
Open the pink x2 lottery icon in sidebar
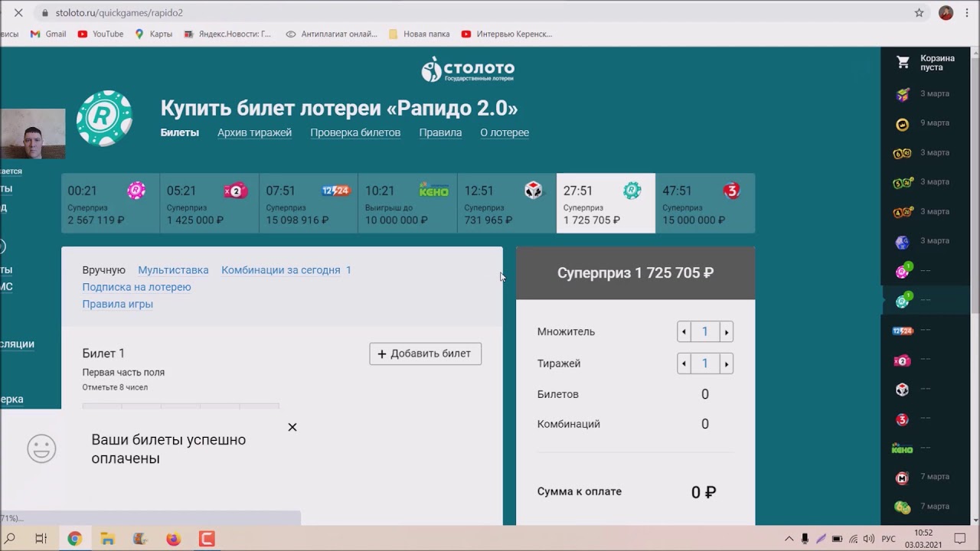tap(903, 360)
